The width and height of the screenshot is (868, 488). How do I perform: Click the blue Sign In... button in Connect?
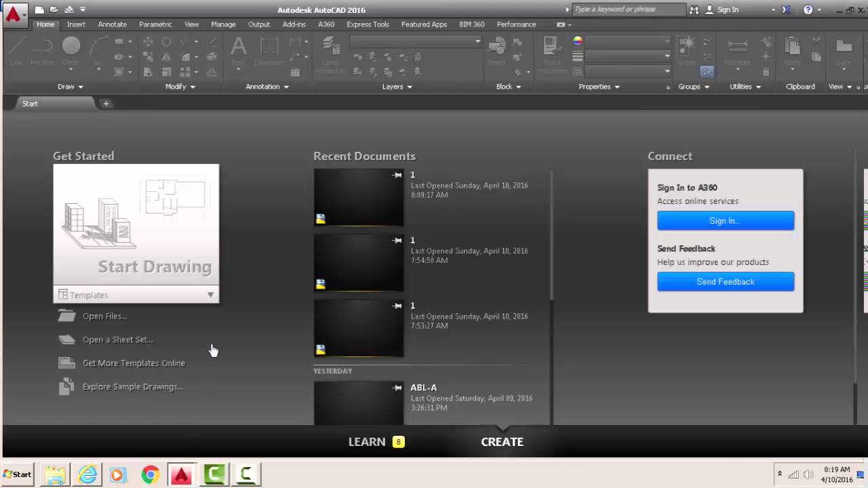[726, 220]
